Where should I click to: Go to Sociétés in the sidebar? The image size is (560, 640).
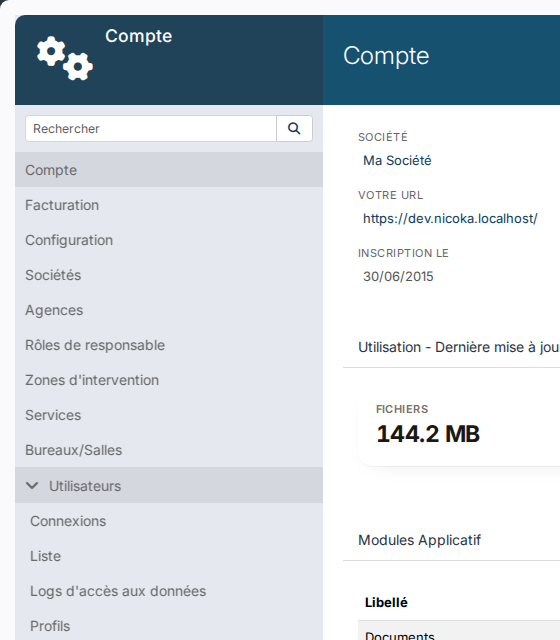(169, 275)
